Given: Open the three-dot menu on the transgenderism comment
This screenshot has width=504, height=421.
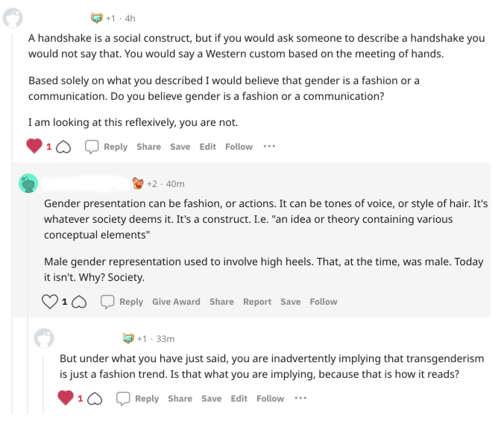Looking at the screenshot, I should 300,398.
